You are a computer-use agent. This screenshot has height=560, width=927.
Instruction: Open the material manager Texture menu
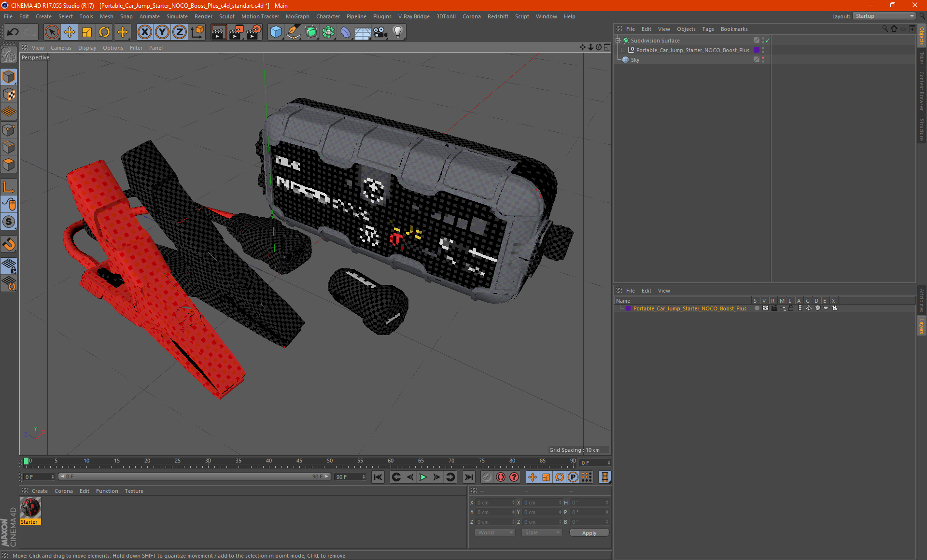point(134,491)
